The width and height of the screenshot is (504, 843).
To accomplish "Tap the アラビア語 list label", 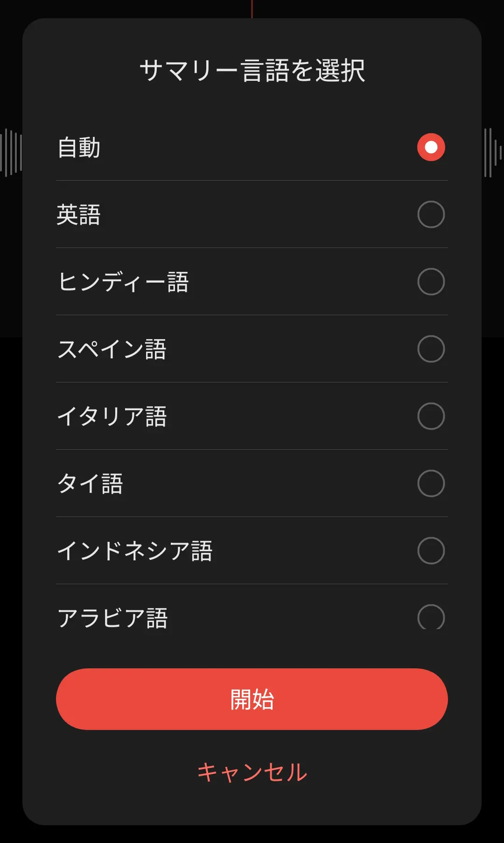I will pyautogui.click(x=112, y=618).
